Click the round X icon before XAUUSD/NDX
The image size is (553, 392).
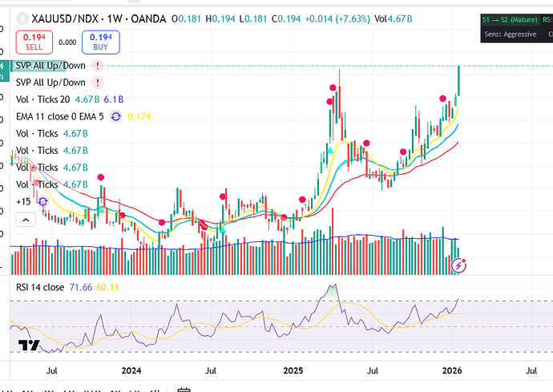coord(22,18)
